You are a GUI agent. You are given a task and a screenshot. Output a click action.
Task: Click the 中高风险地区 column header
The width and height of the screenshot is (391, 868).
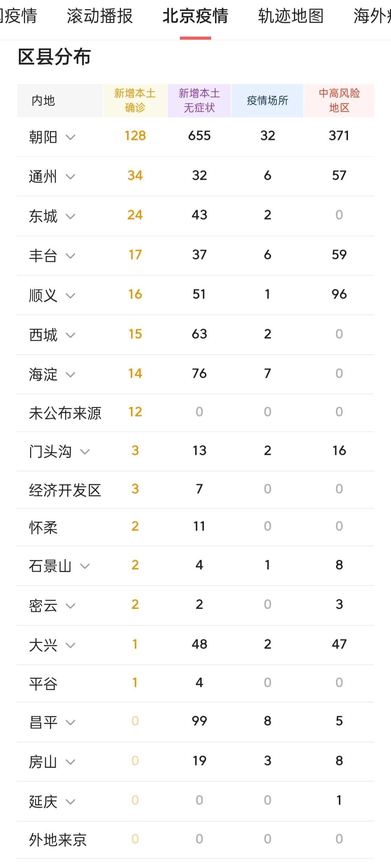[339, 101]
